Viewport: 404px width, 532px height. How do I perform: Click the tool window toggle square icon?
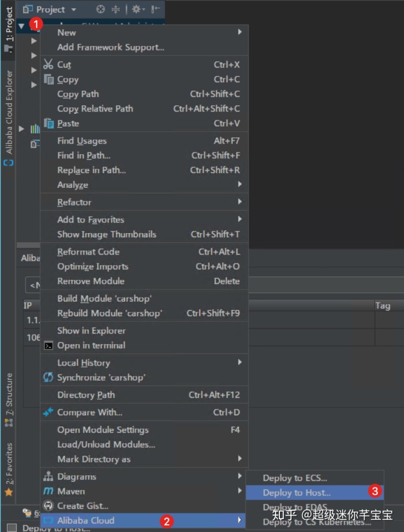(12, 528)
